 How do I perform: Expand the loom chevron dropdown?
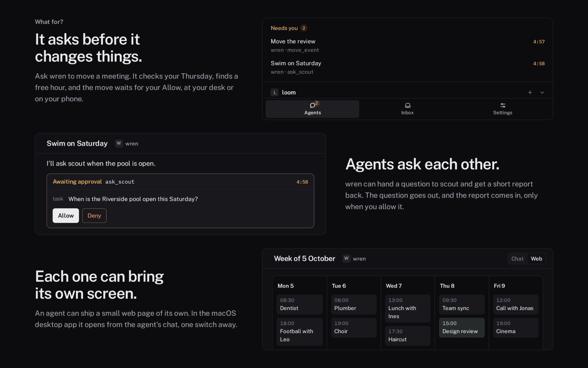[542, 92]
